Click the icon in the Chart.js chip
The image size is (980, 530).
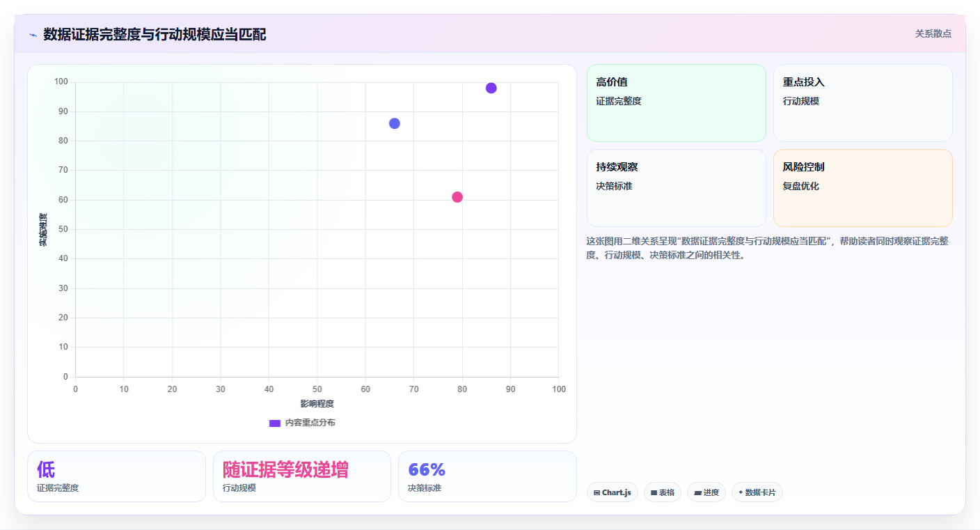597,492
